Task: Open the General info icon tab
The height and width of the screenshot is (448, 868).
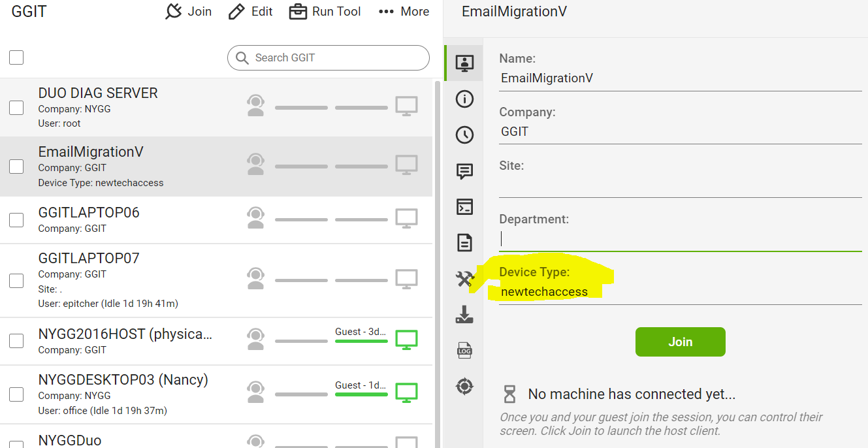Action: [x=464, y=99]
